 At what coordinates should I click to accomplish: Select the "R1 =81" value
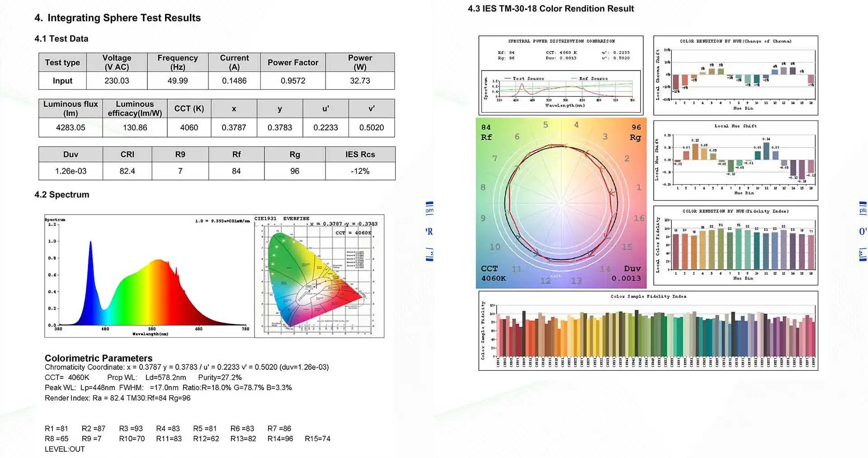pyautogui.click(x=57, y=429)
